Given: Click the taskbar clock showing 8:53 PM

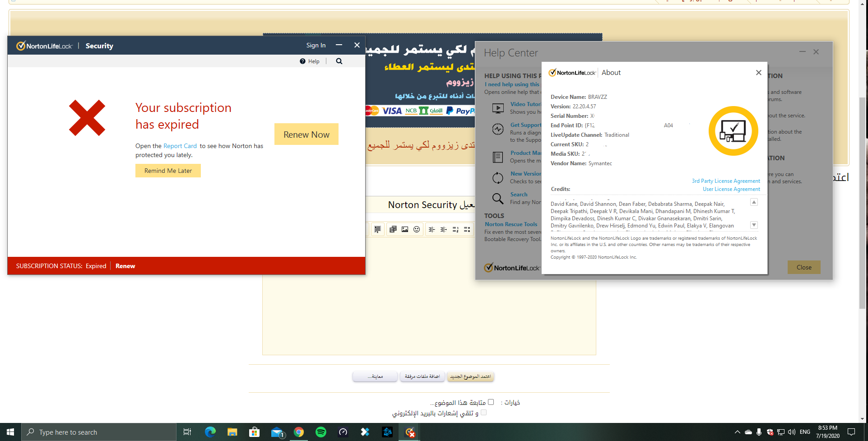Looking at the screenshot, I should 828,432.
